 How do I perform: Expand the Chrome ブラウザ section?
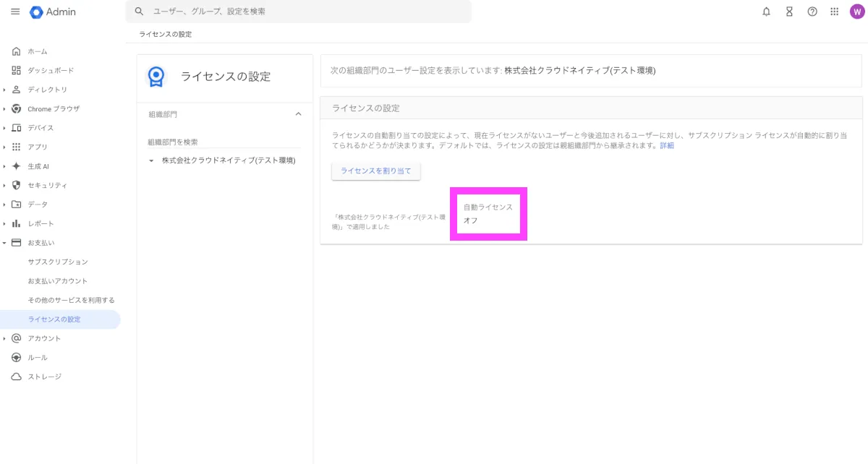5,108
